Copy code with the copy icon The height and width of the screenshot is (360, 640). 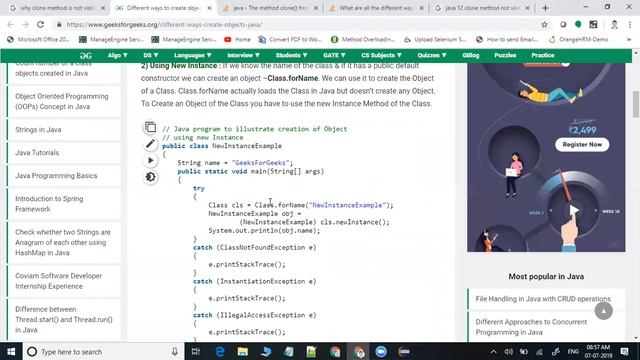[150, 127]
